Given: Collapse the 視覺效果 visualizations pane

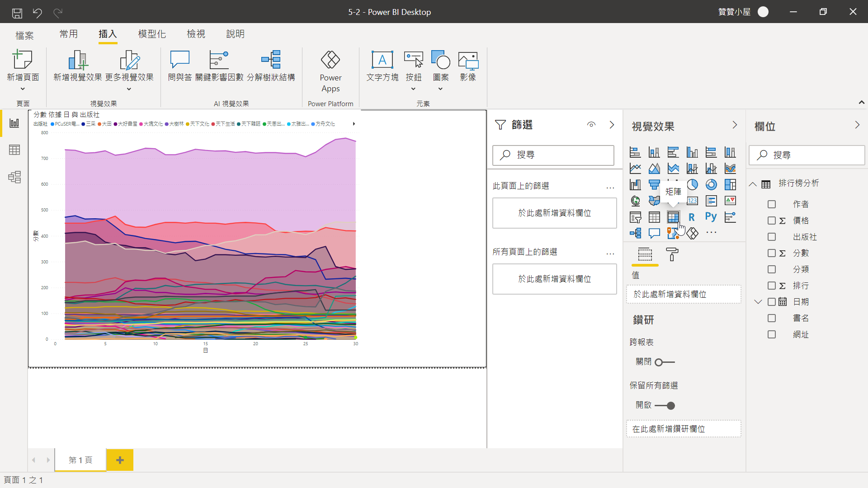Looking at the screenshot, I should pos(735,125).
